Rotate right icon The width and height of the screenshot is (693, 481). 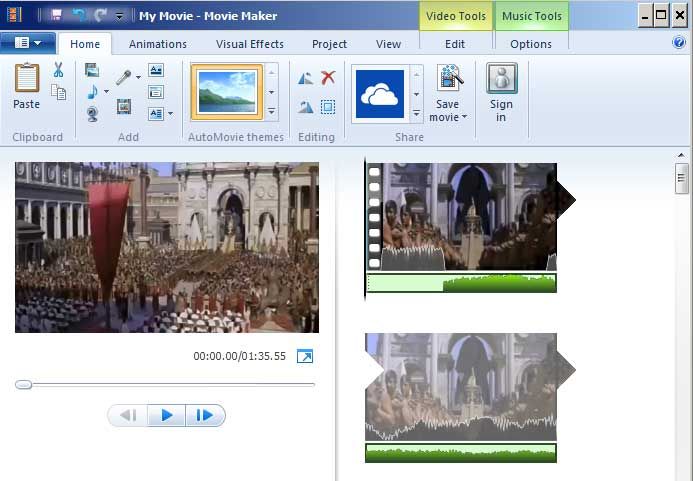[305, 107]
